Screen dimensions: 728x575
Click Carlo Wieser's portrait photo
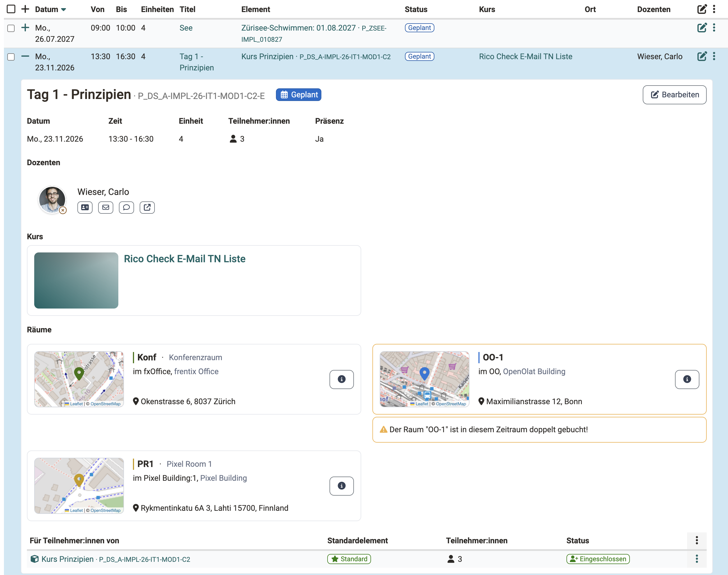52,200
